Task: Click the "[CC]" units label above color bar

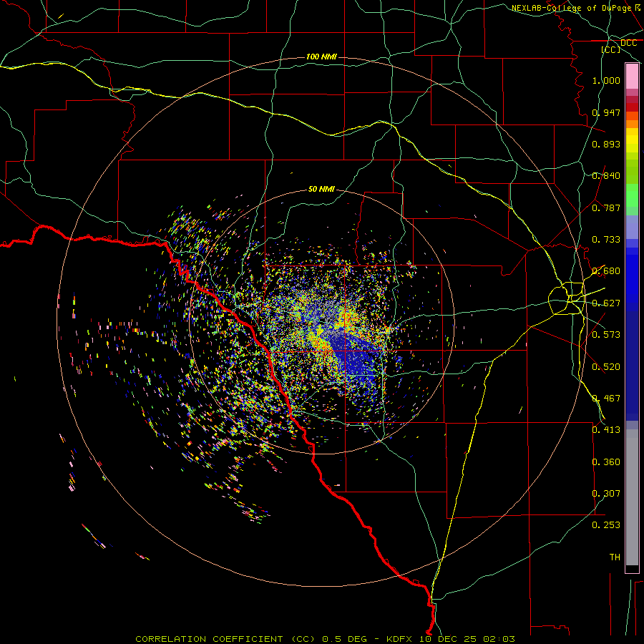Action: tap(611, 49)
